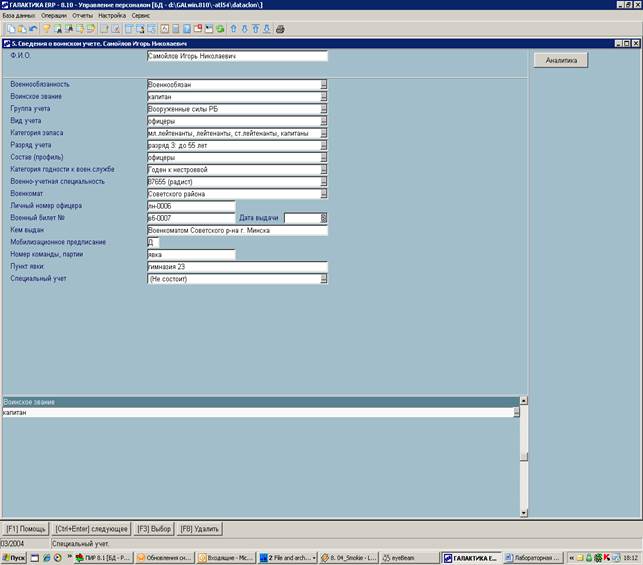Click the first blue down-arrow toolbar icon
Viewport: 643px width, 565px height.
[244, 29]
